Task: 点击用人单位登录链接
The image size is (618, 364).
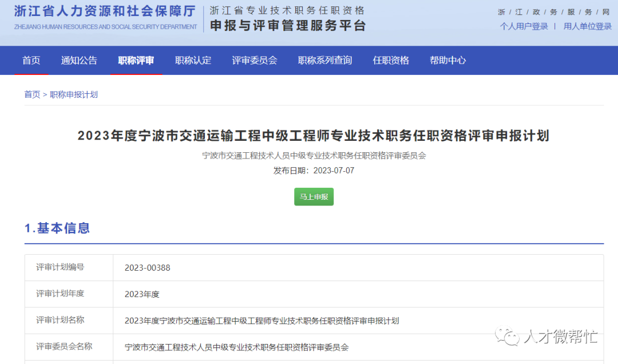Action: coord(587,26)
